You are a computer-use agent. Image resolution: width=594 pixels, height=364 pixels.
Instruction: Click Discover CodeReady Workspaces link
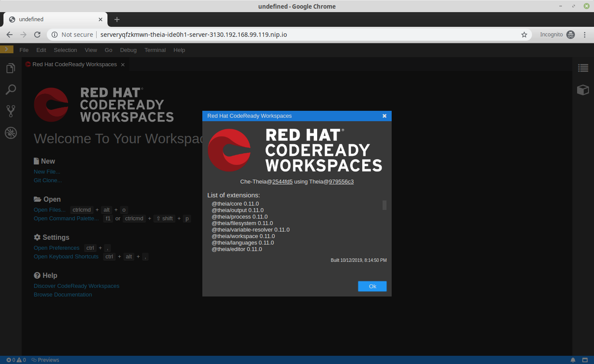coord(77,286)
